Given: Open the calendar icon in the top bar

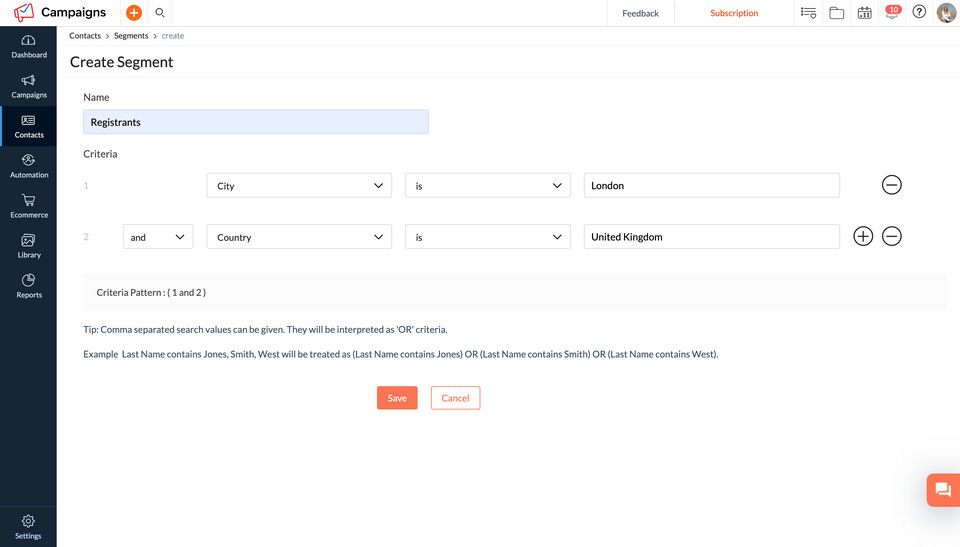Looking at the screenshot, I should pos(864,13).
